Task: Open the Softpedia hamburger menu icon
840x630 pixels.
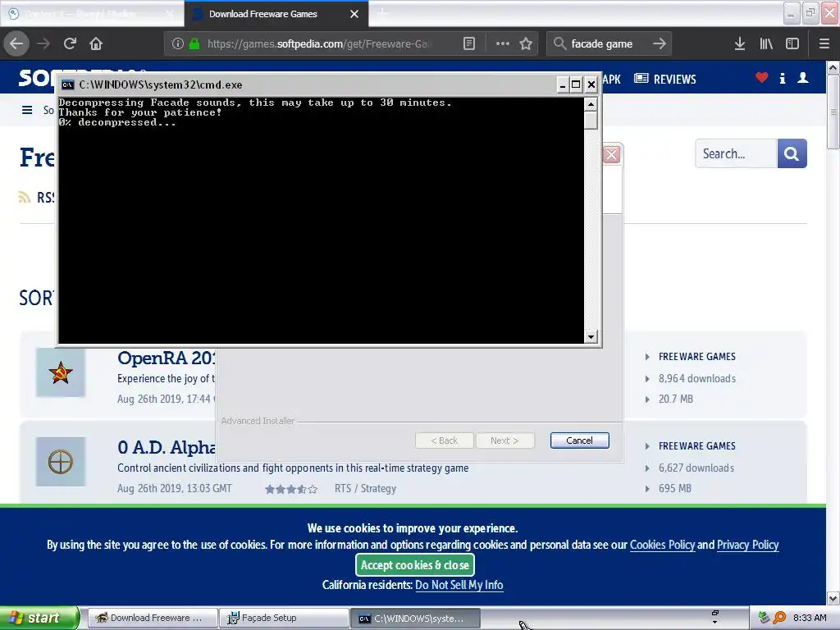Action: click(x=27, y=110)
